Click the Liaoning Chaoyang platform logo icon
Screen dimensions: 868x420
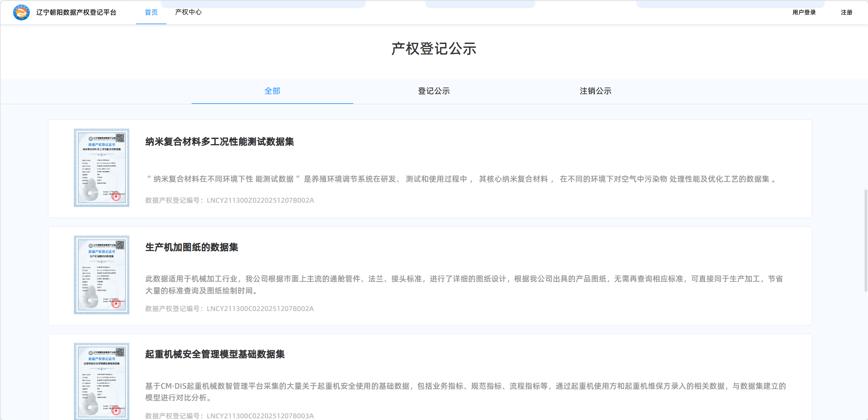tap(21, 12)
